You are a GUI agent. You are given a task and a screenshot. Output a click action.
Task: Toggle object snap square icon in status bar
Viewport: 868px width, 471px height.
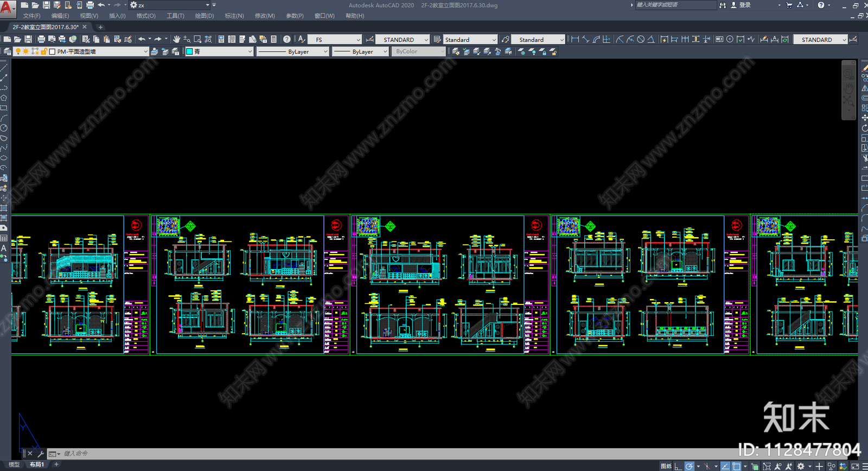(736, 466)
